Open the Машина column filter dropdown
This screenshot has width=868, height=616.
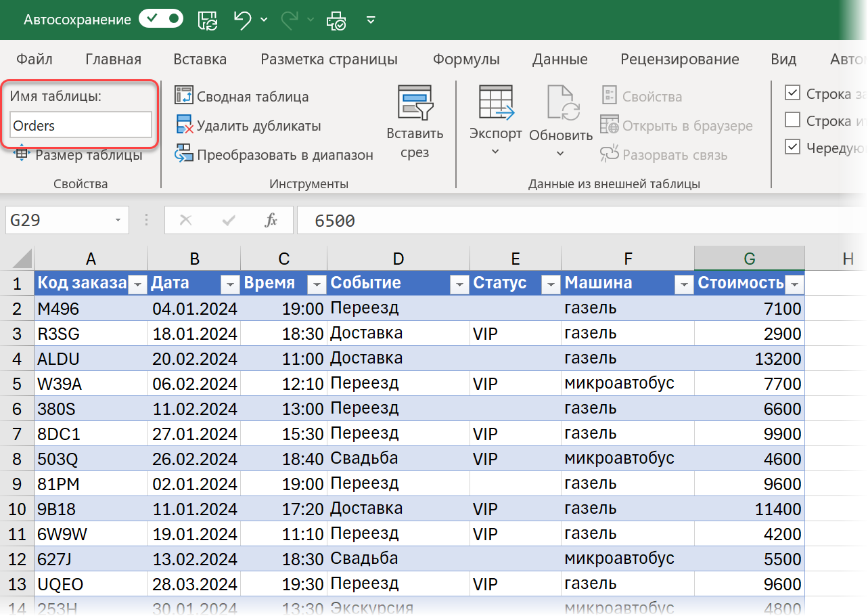[683, 285]
